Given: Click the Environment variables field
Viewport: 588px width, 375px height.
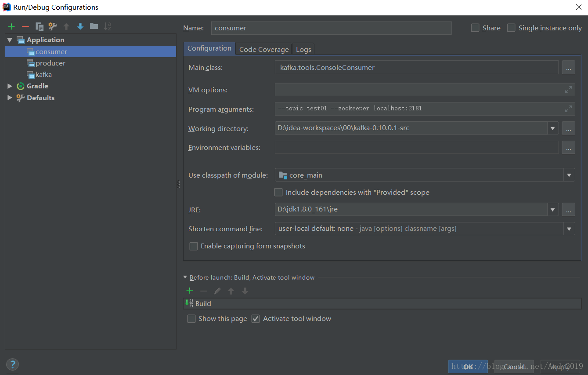Looking at the screenshot, I should (x=417, y=147).
